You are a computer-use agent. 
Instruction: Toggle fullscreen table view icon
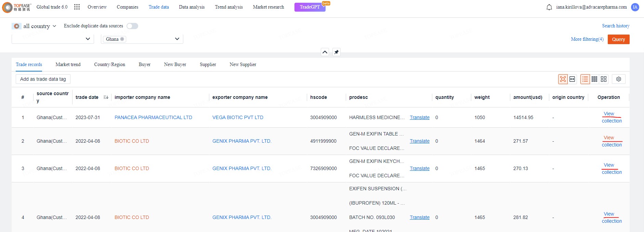[x=563, y=79]
